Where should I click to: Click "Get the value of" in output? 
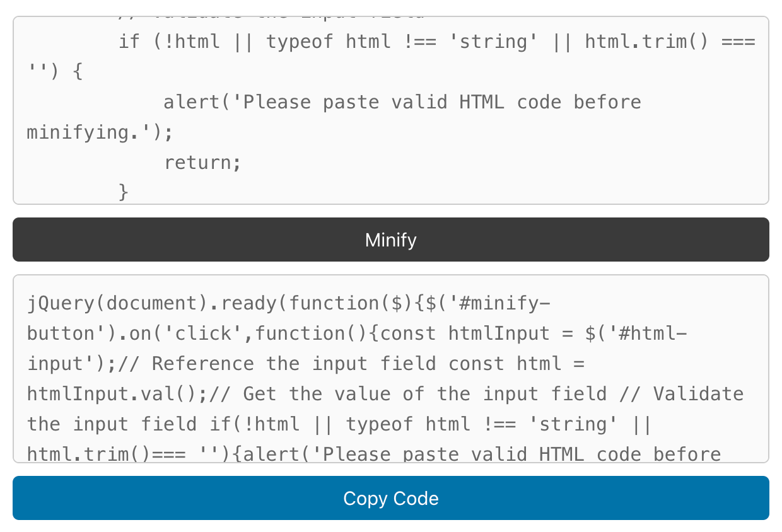click(x=334, y=394)
